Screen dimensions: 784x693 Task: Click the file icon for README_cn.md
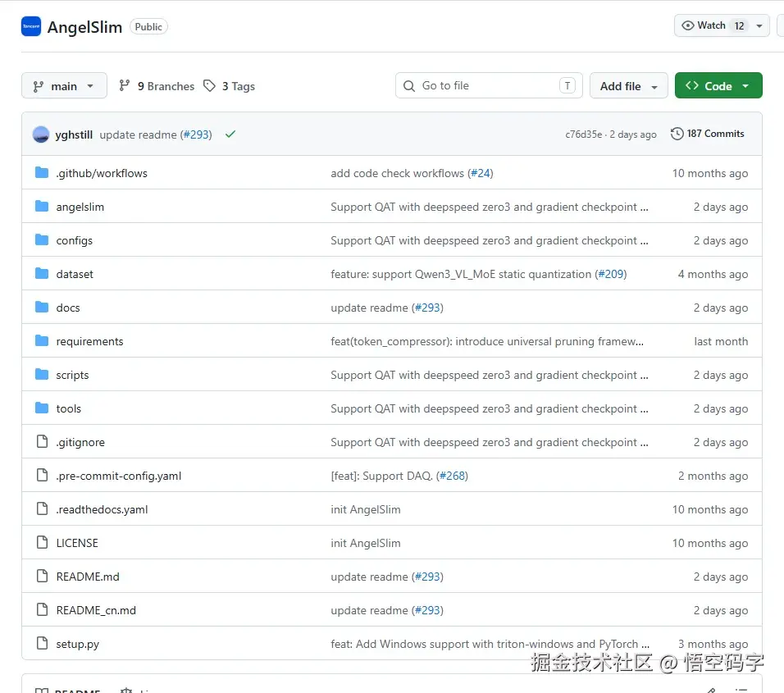tap(43, 609)
